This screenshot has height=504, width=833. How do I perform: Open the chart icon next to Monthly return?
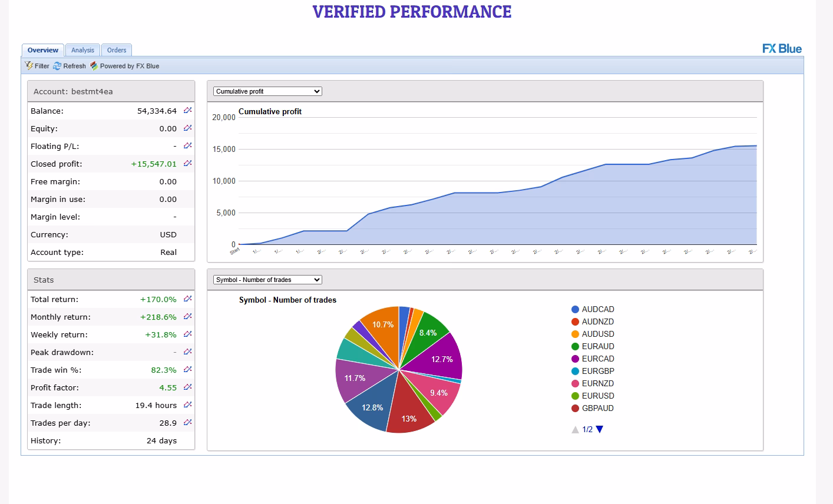pos(187,316)
